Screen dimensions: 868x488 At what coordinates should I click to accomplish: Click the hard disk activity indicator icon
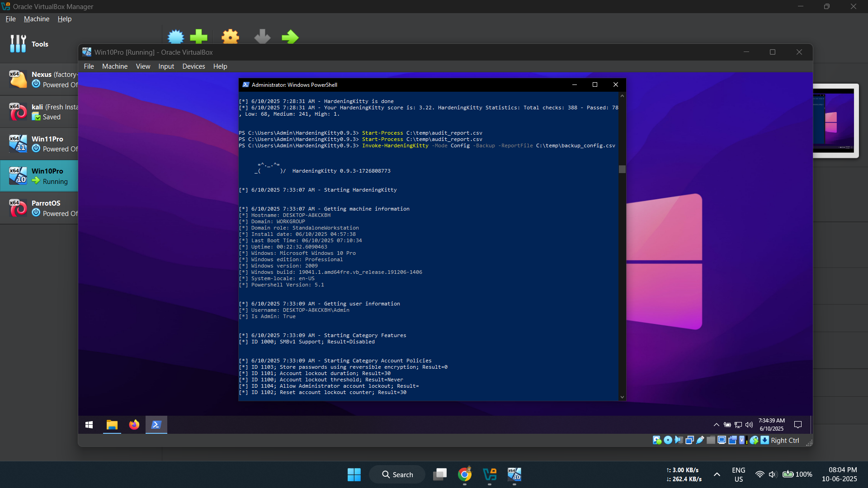pyautogui.click(x=657, y=440)
